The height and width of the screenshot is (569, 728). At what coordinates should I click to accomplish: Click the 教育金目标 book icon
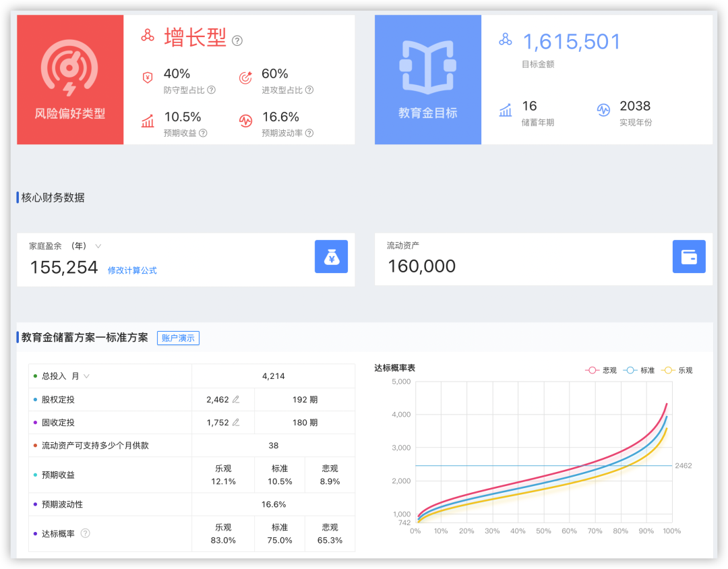[x=427, y=67]
